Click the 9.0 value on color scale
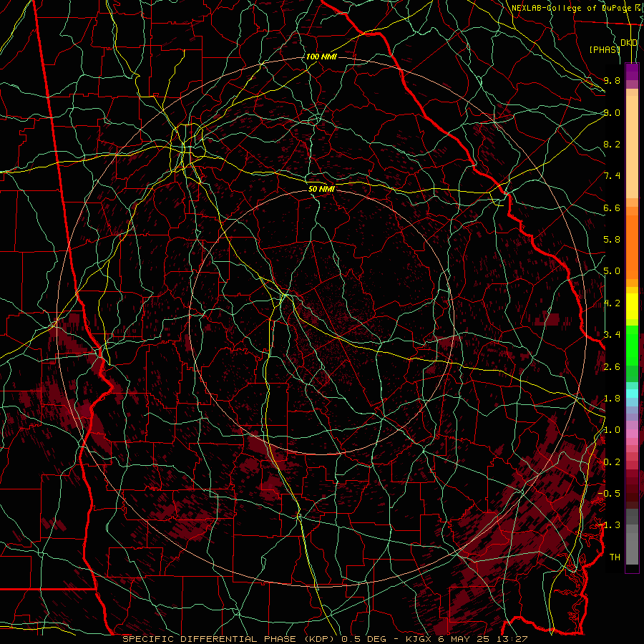The height and width of the screenshot is (644, 644). pos(612,112)
